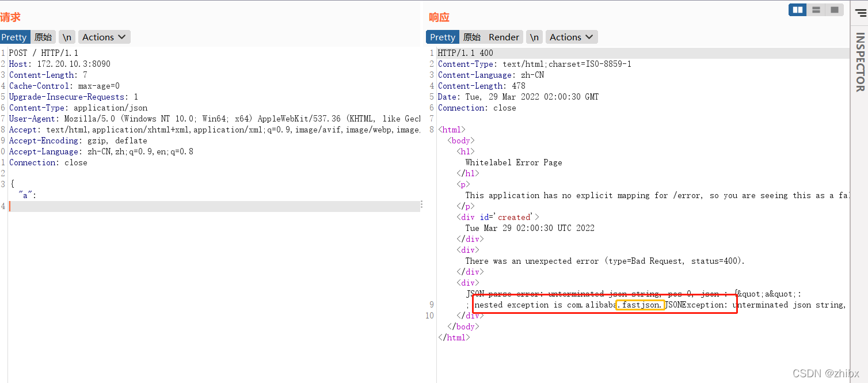
Task: Click the empty line 14 in request editor
Action: tap(214, 206)
